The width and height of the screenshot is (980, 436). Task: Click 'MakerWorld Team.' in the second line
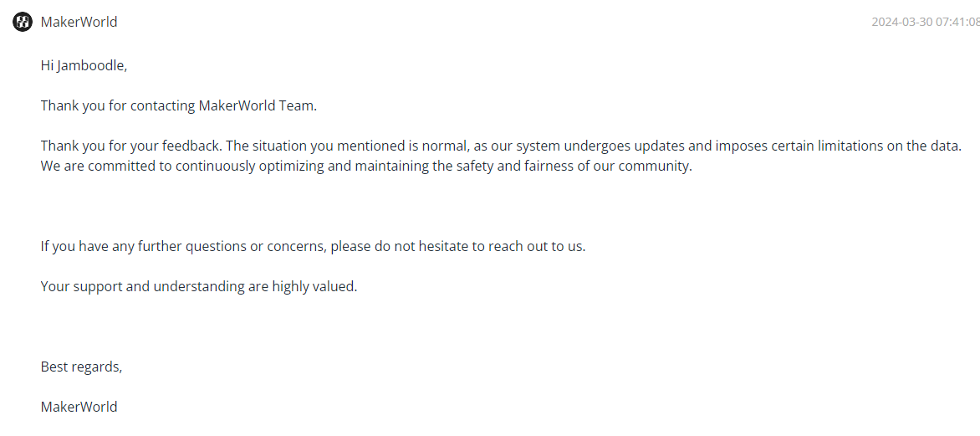pyautogui.click(x=258, y=105)
